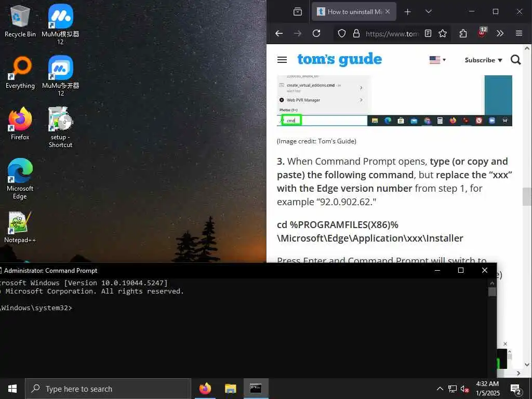The height and width of the screenshot is (399, 532).
Task: Click the tom's guide logo
Action: click(x=340, y=59)
